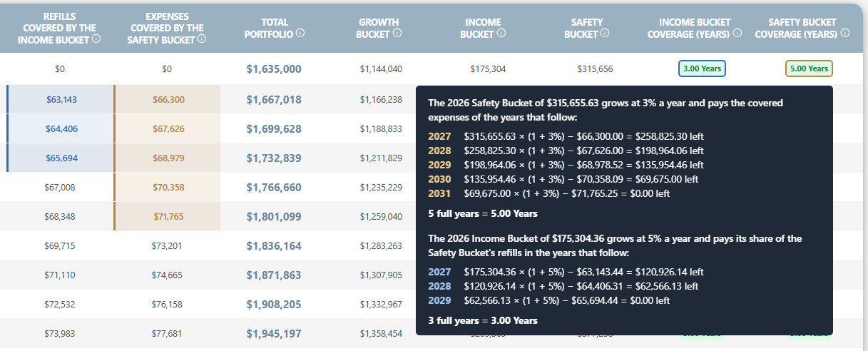Click the highlighted $65,694 refill cell
The height and width of the screenshot is (351, 868).
pos(61,158)
